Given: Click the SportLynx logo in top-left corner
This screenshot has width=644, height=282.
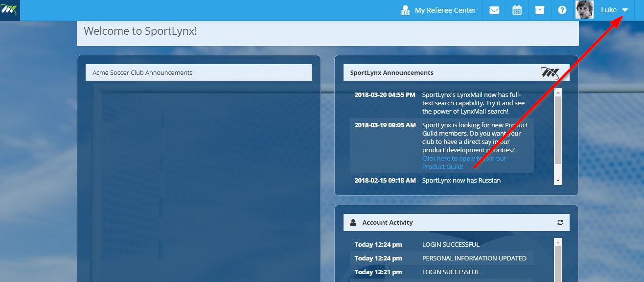Looking at the screenshot, I should coord(10,10).
